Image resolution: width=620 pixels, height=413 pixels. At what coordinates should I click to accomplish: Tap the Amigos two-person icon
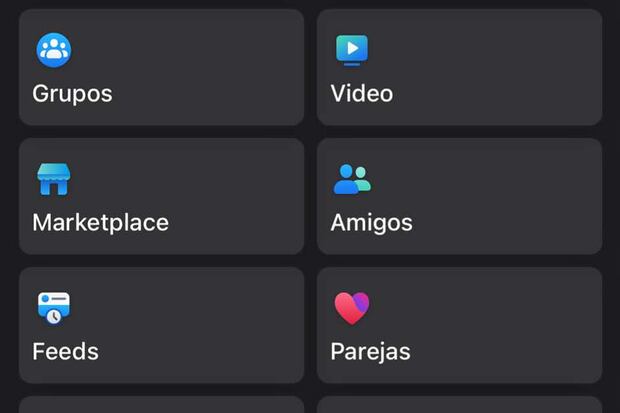pyautogui.click(x=351, y=179)
